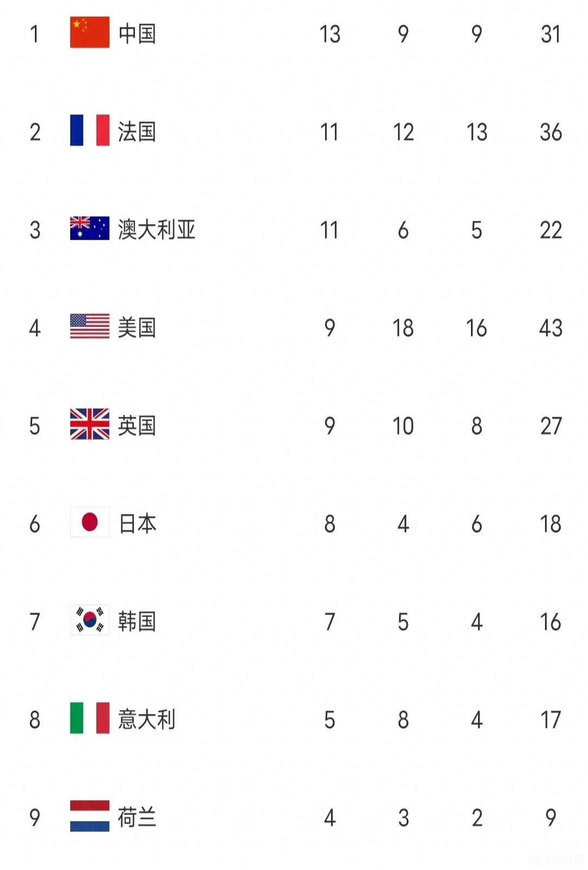Image resolution: width=588 pixels, height=870 pixels.
Task: Open the 法国 country entry
Action: [x=137, y=132]
